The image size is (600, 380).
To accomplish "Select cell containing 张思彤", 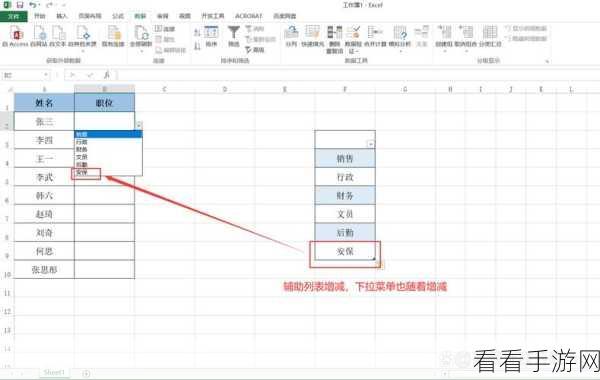I will 44,270.
